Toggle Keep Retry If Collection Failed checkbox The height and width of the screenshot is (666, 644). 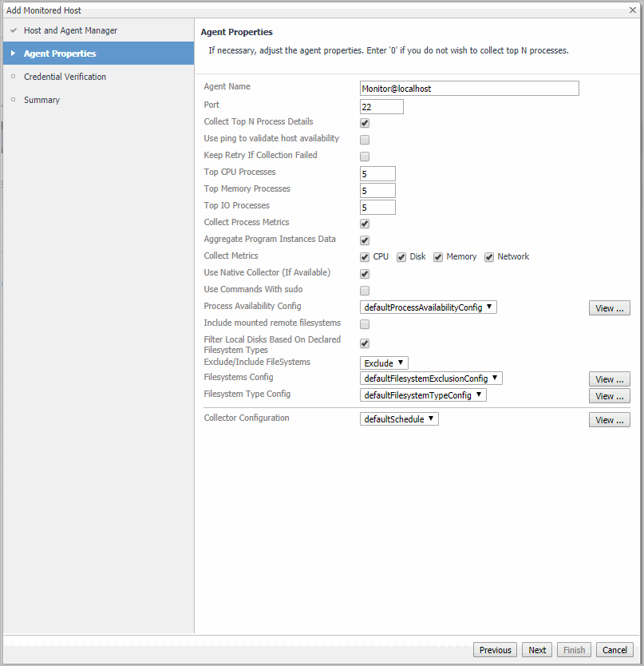point(365,157)
